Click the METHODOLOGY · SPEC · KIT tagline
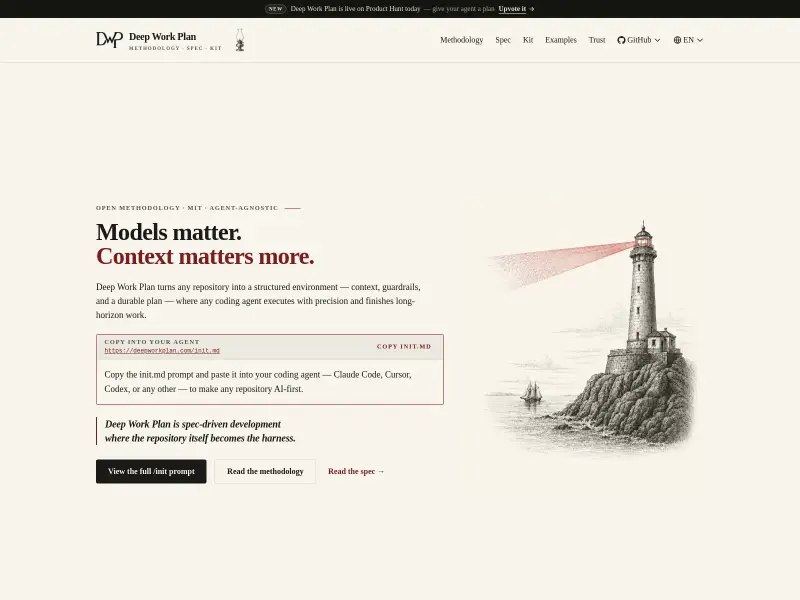Viewport: 800px width, 600px height. point(175,48)
